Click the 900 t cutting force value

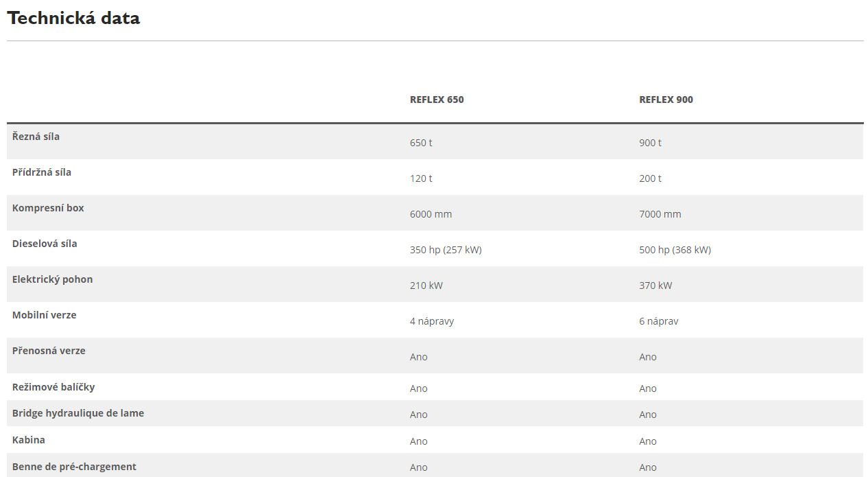(x=650, y=143)
